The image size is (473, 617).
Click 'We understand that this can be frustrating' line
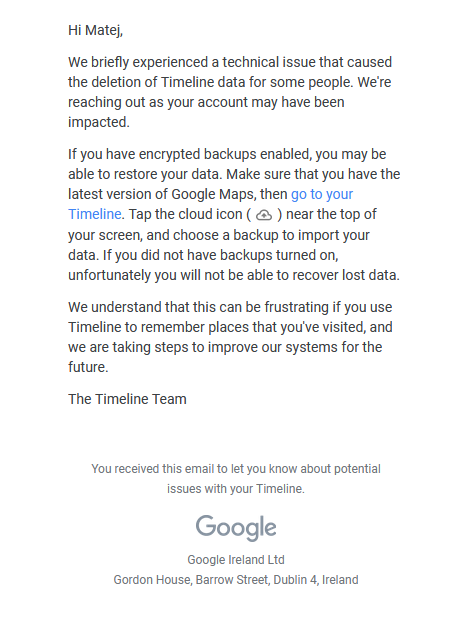[230, 307]
